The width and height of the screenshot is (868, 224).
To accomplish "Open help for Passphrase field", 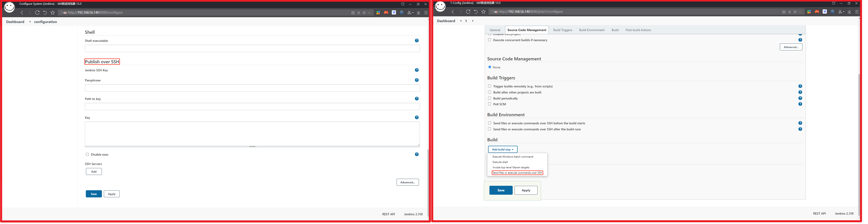I will tap(417, 80).
